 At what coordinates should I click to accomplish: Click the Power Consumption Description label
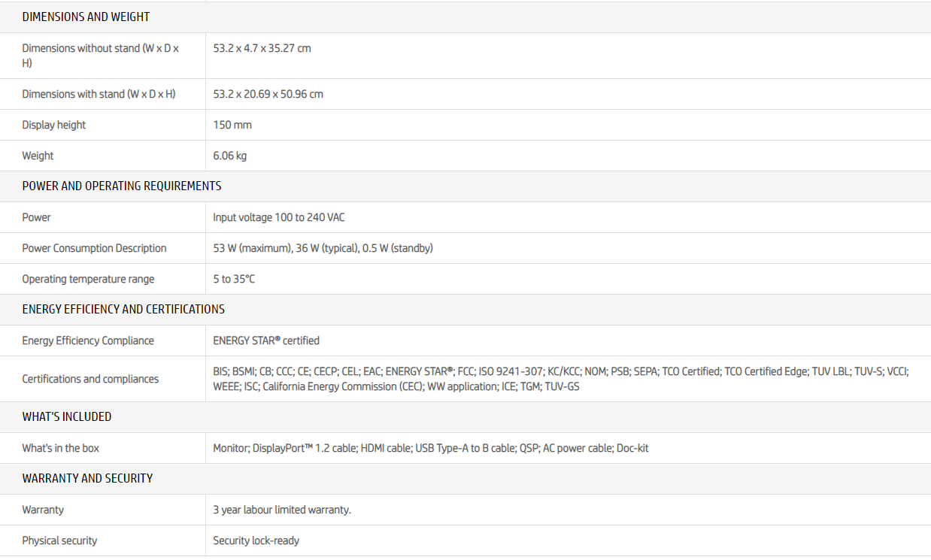coord(94,248)
